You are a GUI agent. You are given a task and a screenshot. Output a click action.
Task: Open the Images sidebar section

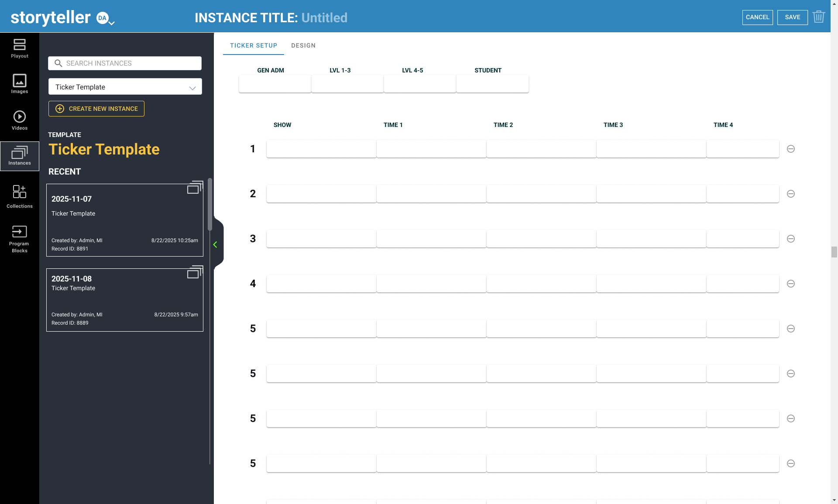click(x=19, y=84)
